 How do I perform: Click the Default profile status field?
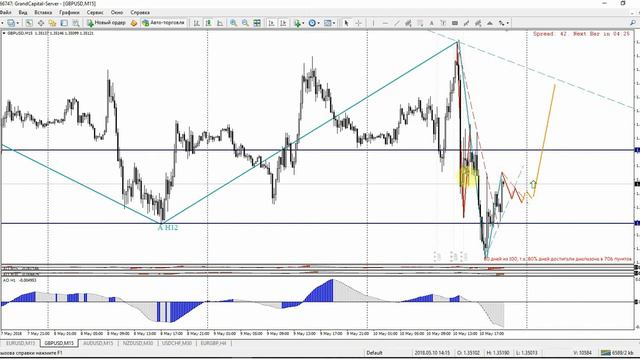(374, 353)
